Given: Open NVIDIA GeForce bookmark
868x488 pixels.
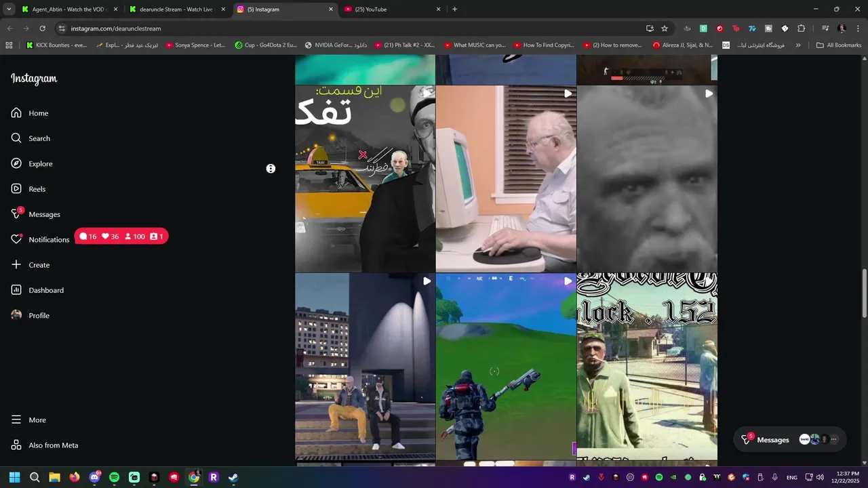Looking at the screenshot, I should [336, 45].
